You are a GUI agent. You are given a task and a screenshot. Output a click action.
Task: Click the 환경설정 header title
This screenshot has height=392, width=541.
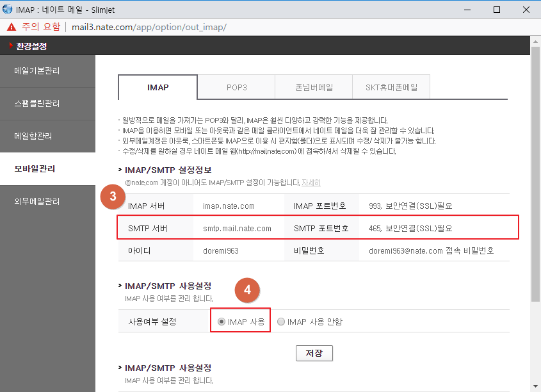tap(31, 46)
